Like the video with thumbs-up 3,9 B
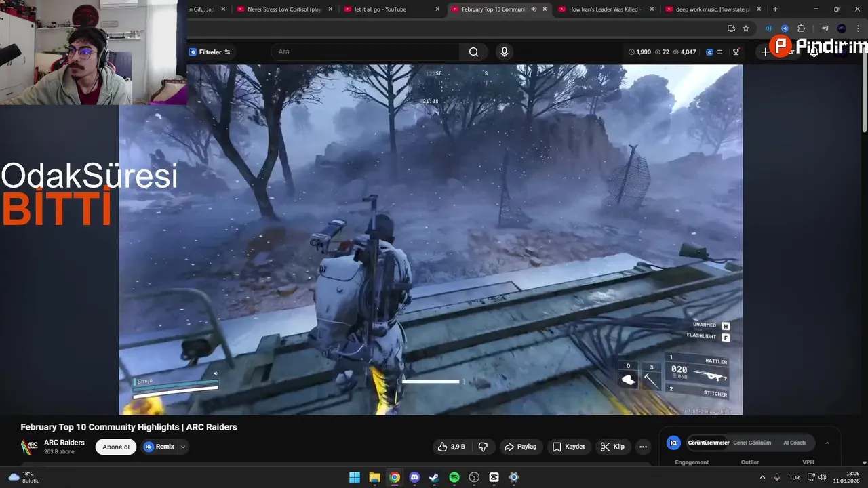This screenshot has width=868, height=488. (452, 447)
